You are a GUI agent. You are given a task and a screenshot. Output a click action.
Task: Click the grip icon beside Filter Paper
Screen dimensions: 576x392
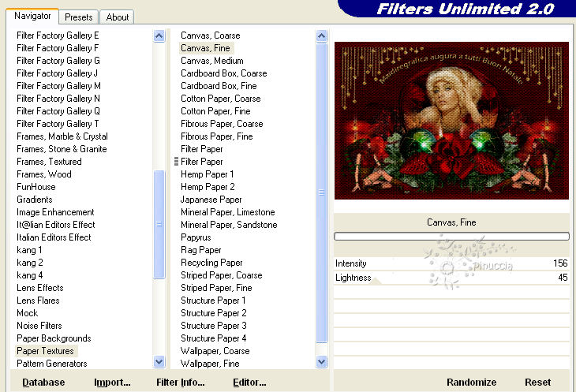(x=176, y=162)
